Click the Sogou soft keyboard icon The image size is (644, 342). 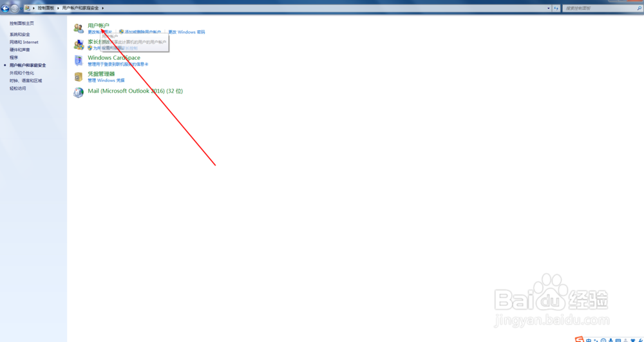tap(618, 340)
